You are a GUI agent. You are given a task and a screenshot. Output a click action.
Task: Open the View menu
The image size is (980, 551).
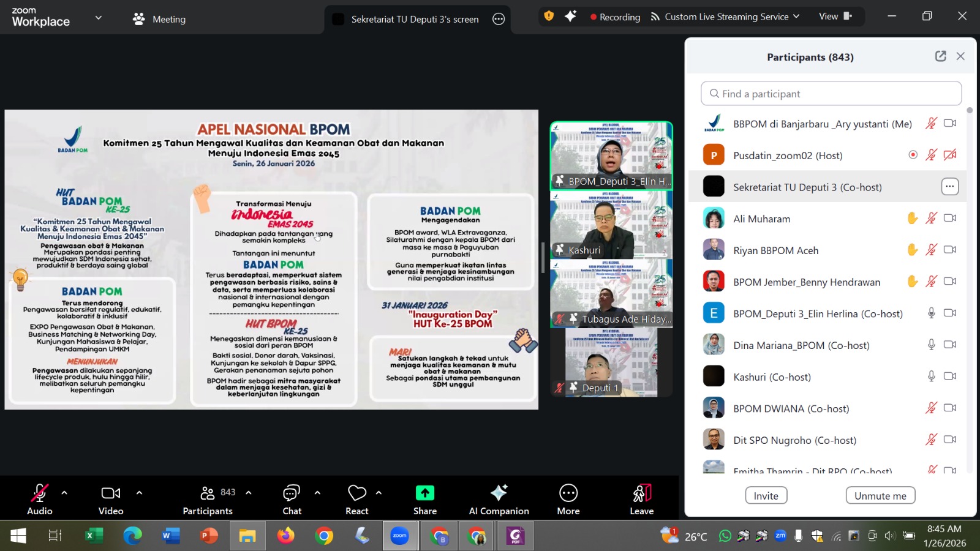835,17
